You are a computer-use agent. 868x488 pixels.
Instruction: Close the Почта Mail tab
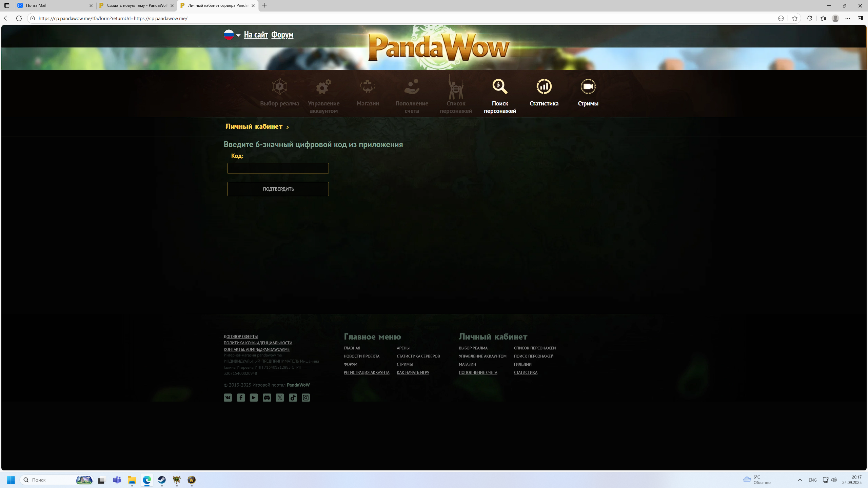(91, 5)
